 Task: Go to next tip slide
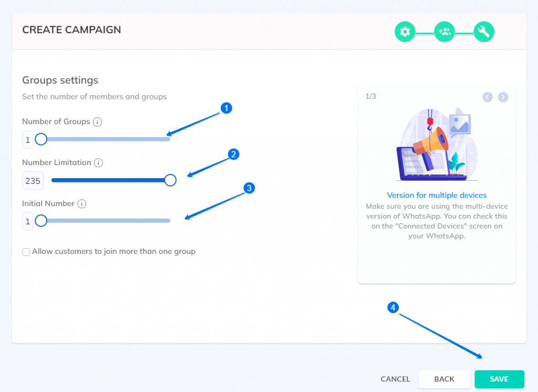point(503,97)
